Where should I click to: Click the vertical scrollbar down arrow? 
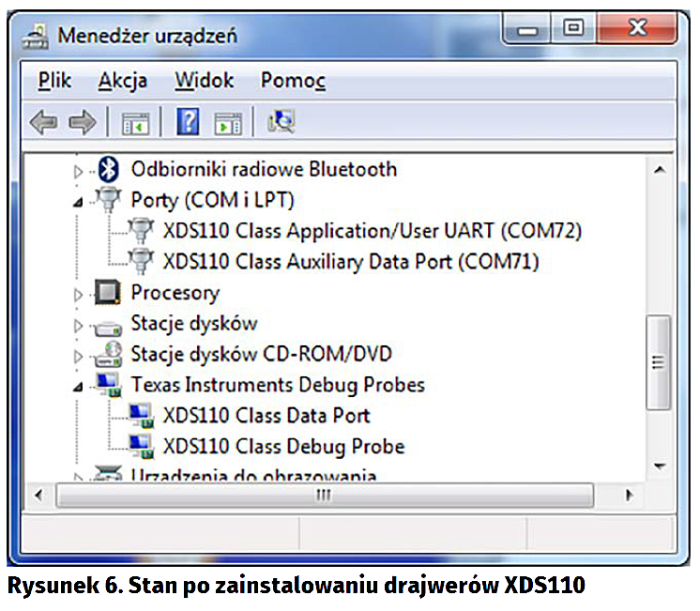click(x=659, y=466)
